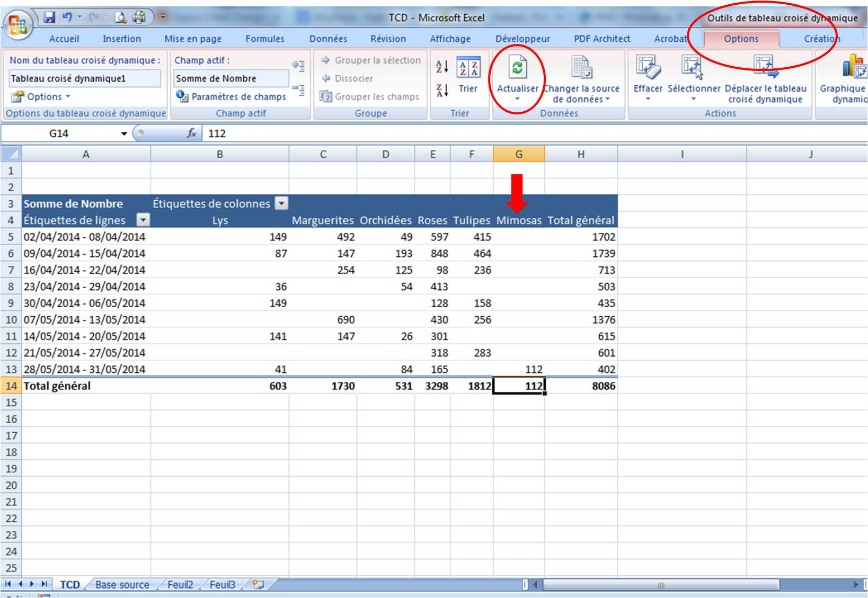Switch to the Base source sheet tab
This screenshot has width=868, height=598.
[x=122, y=585]
